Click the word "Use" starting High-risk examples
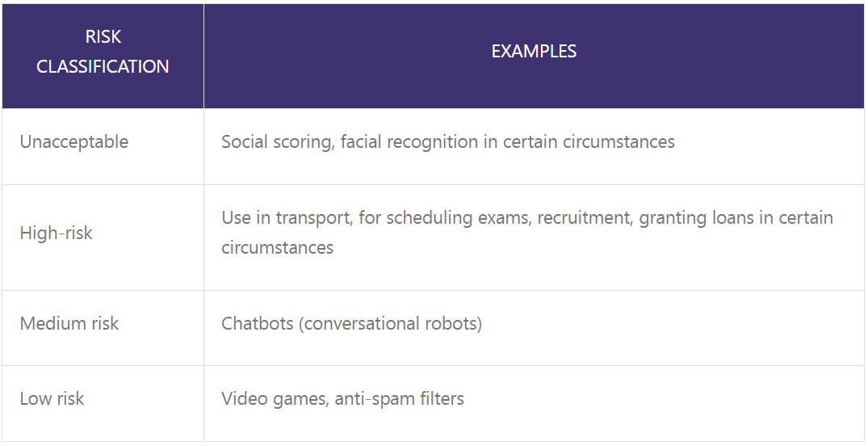Image resolution: width=868 pixels, height=446 pixels. [235, 218]
